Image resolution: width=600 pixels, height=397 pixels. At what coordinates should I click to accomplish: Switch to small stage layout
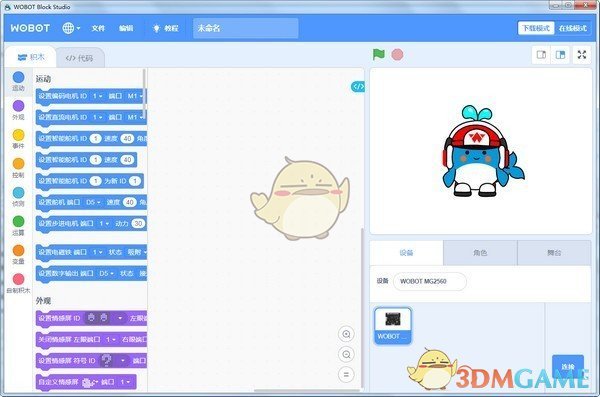click(541, 55)
